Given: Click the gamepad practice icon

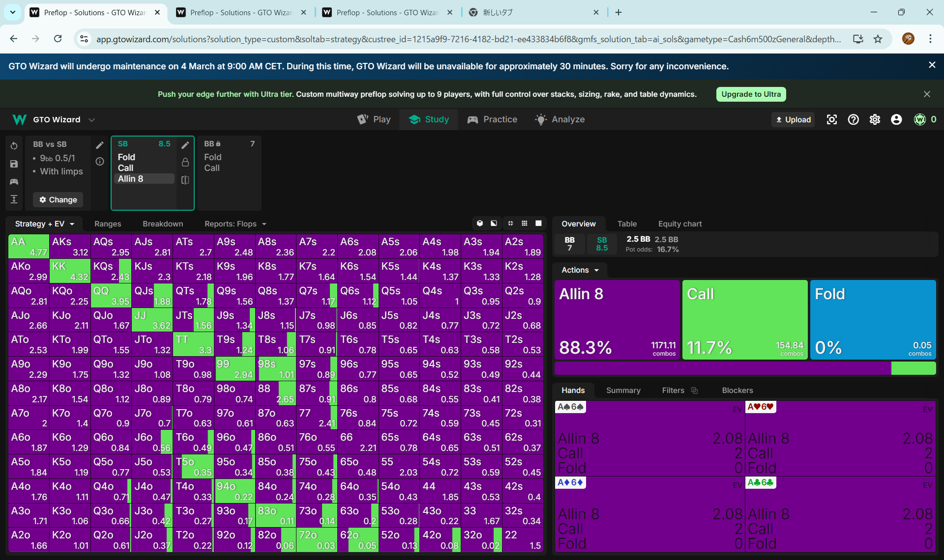Looking at the screenshot, I should [14, 182].
